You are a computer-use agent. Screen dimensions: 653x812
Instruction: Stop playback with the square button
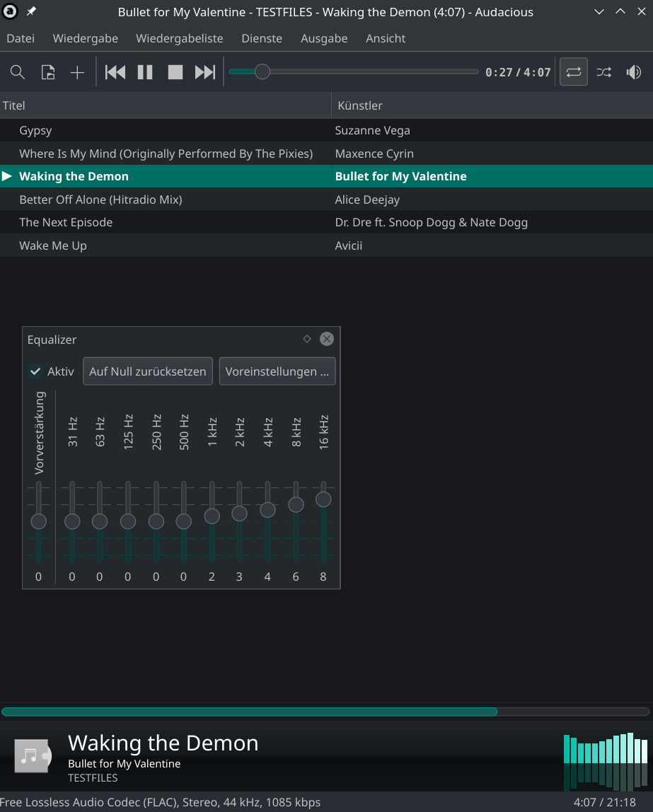point(175,72)
